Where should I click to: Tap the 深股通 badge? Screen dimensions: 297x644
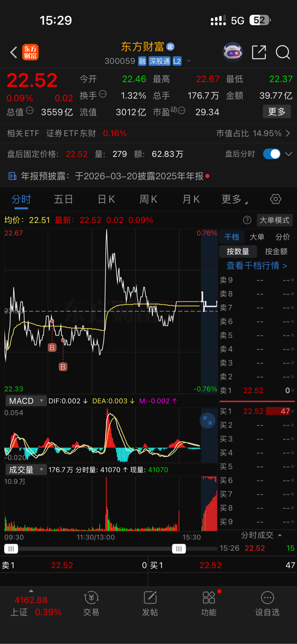(x=159, y=61)
